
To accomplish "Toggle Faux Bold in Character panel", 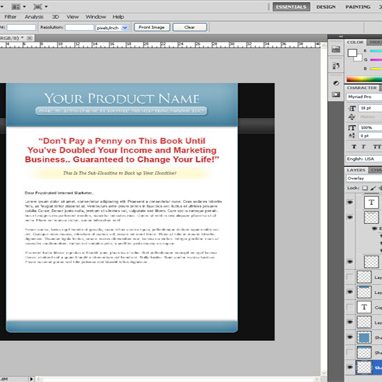I will tap(354, 147).
